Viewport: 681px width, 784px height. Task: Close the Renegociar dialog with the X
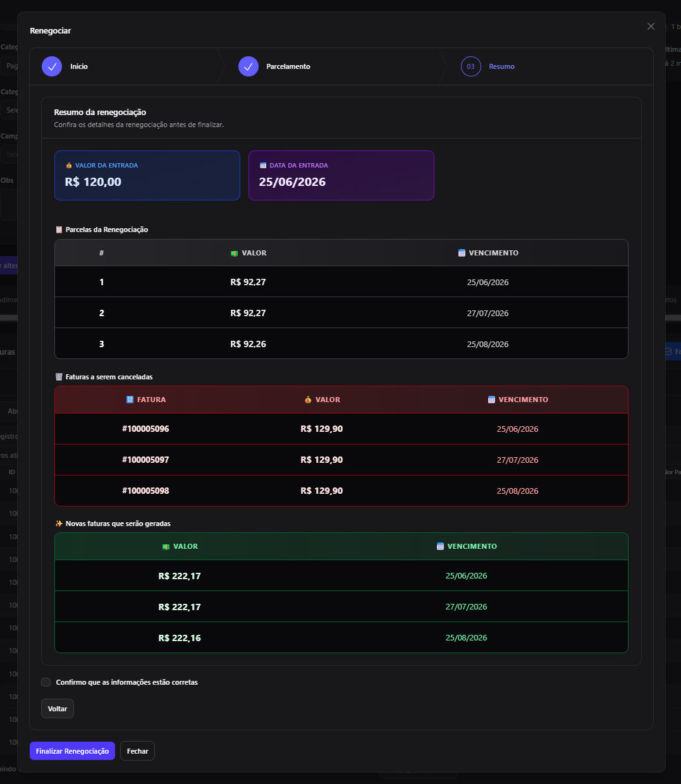pyautogui.click(x=651, y=27)
